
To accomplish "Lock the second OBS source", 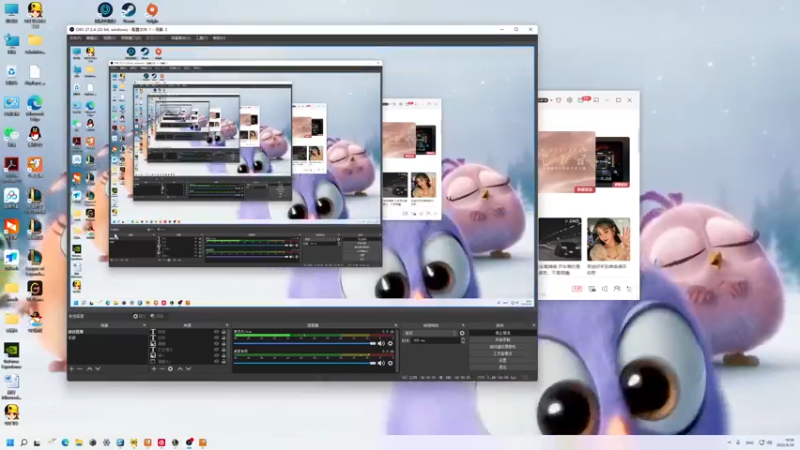I will coord(223,338).
